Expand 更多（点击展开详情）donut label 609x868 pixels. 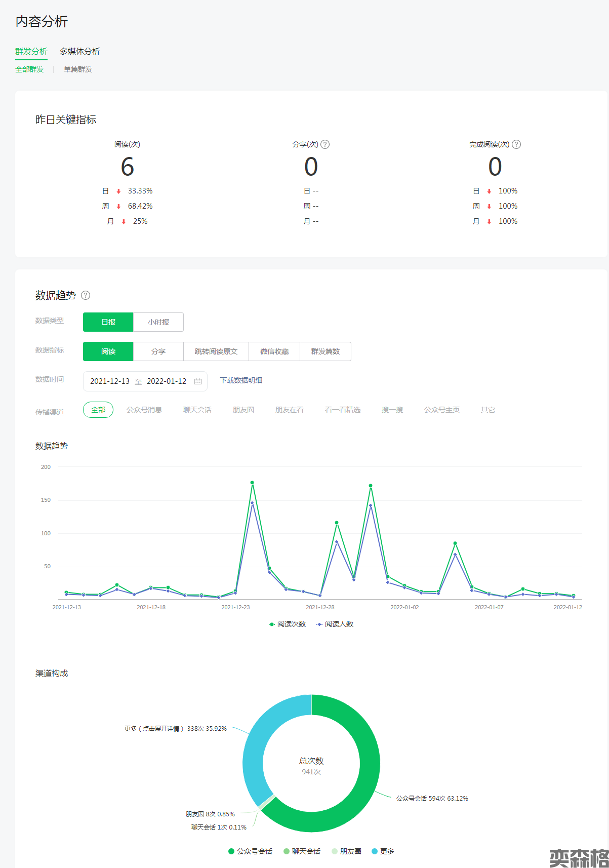click(x=175, y=729)
